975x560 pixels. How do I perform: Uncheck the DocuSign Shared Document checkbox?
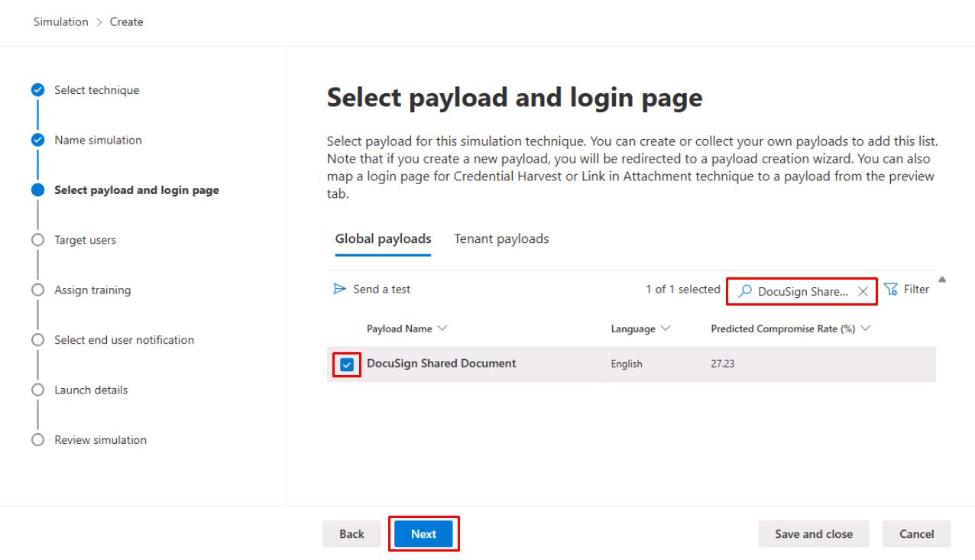(348, 364)
